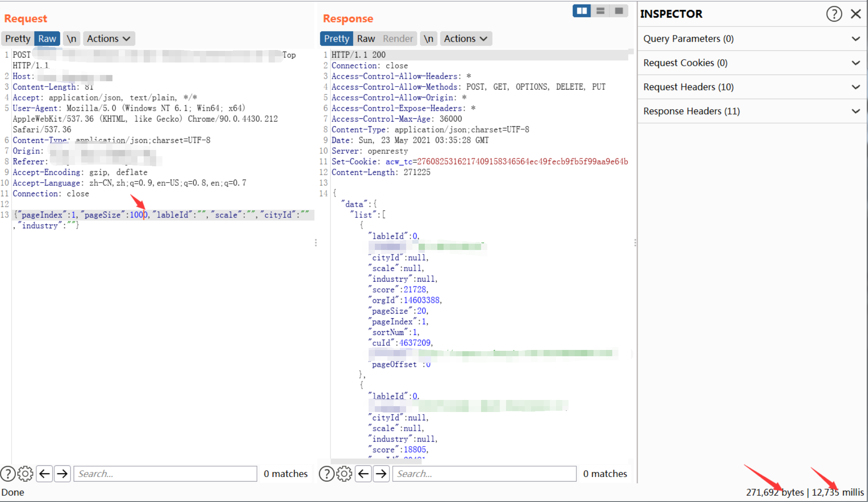This screenshot has height=502, width=868.
Task: Focus the Response search field
Action: 484,474
